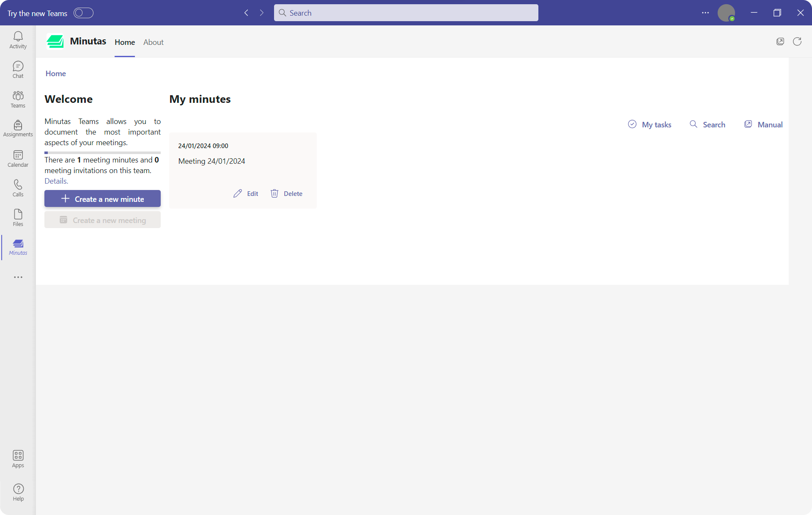Go forward with the right arrow
The image size is (812, 515).
[261, 13]
